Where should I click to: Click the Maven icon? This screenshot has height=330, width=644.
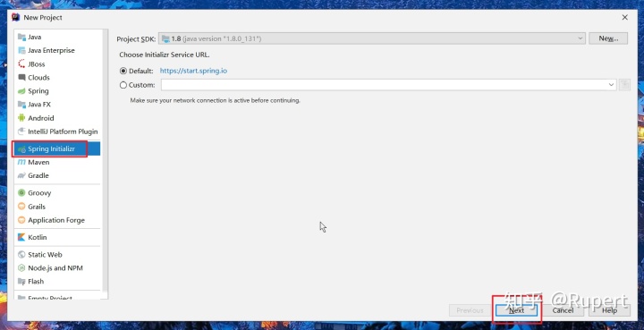coord(21,163)
